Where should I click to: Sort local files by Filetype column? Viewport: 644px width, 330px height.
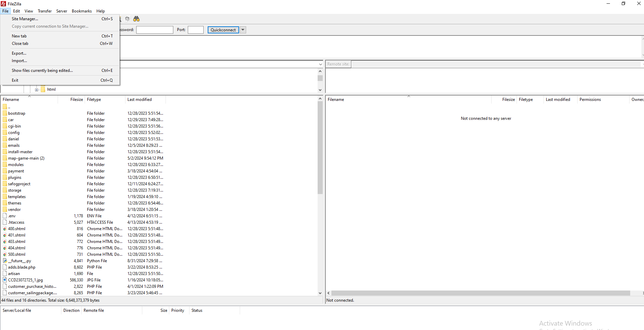[105, 100]
